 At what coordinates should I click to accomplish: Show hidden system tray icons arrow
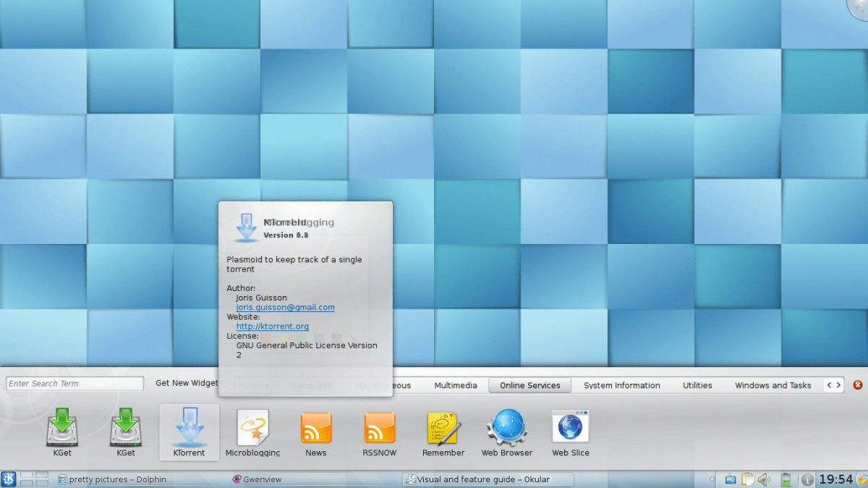[712, 479]
